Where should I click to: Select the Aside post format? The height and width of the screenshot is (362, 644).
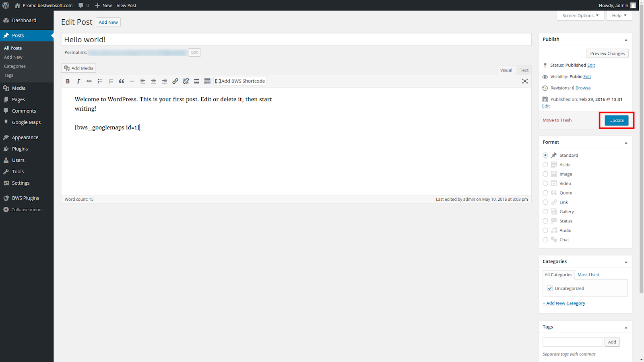point(545,165)
